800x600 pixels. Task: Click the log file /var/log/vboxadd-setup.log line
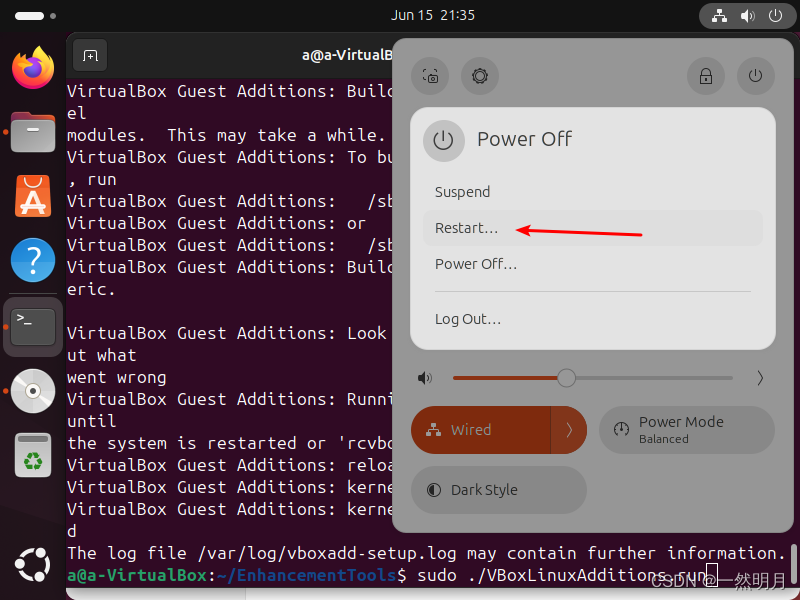click(x=426, y=553)
